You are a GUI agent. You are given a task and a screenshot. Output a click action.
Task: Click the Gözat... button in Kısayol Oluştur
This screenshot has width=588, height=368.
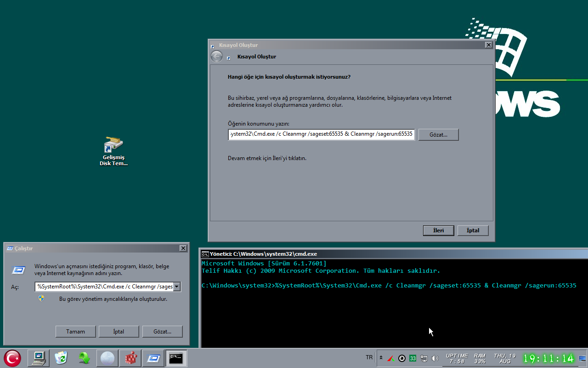coord(438,135)
